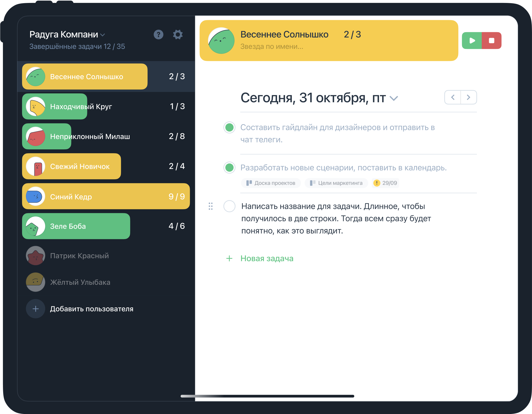
Task: Open the Доска проектов board tag
Action: (271, 183)
